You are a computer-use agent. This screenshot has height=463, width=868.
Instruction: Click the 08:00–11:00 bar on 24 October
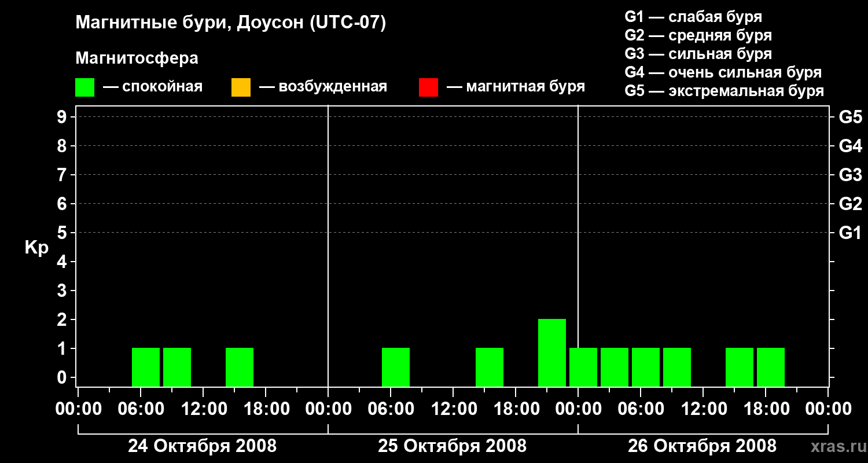[x=177, y=367]
